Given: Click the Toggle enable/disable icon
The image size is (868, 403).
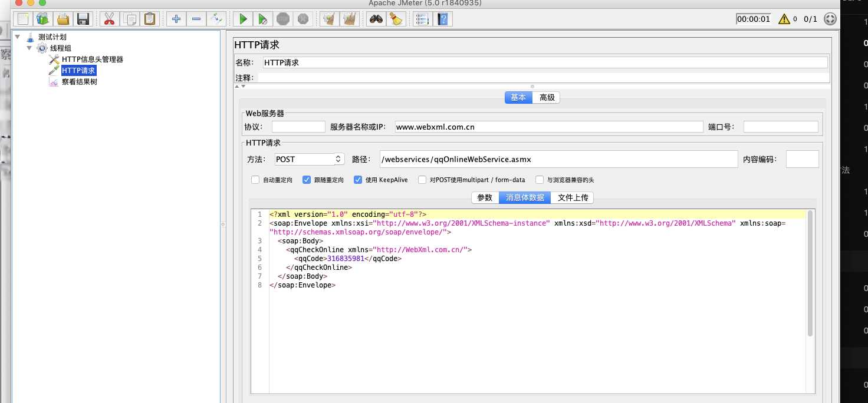Looking at the screenshot, I should [216, 19].
